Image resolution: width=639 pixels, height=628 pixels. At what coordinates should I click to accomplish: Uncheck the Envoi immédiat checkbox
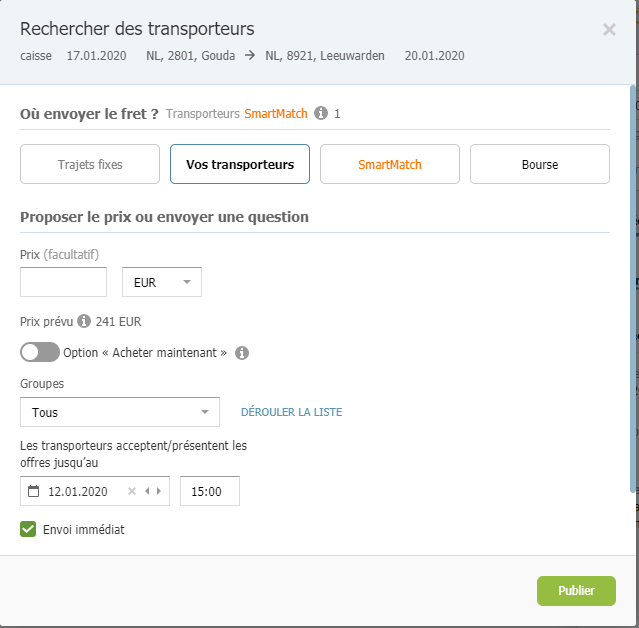pos(28,529)
